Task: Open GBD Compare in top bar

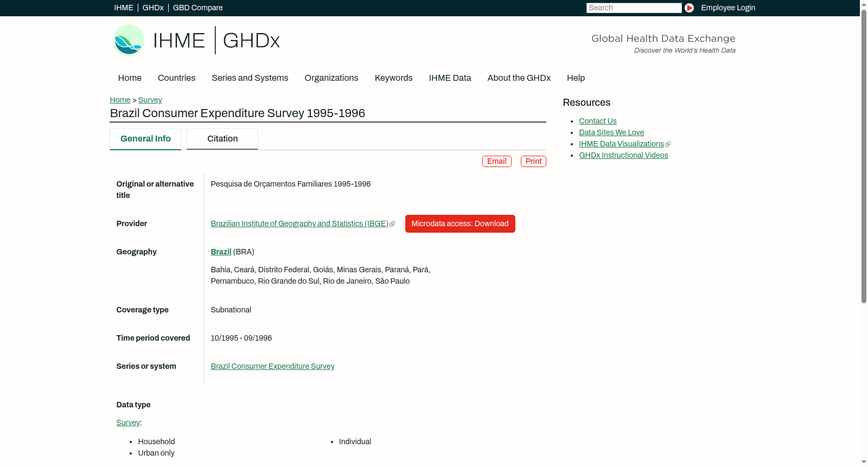Action: pos(197,8)
